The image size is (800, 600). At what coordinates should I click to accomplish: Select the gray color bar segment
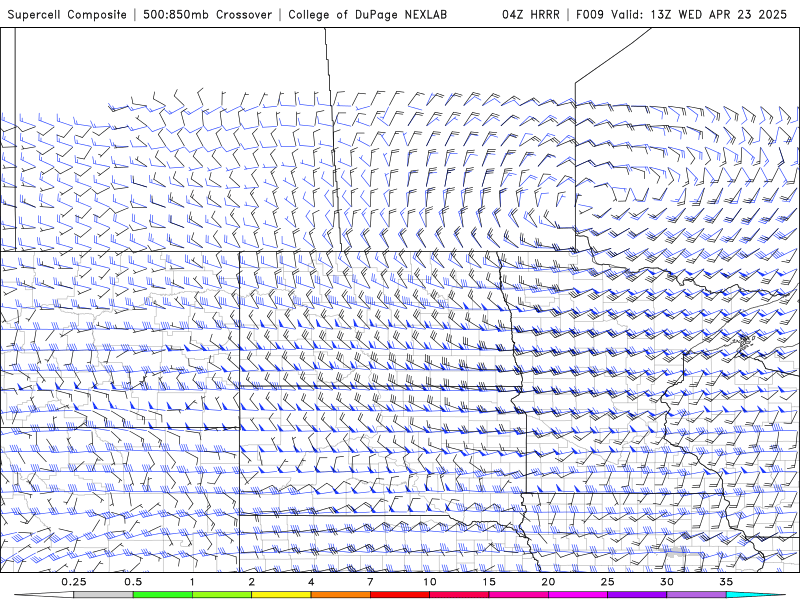(103, 595)
